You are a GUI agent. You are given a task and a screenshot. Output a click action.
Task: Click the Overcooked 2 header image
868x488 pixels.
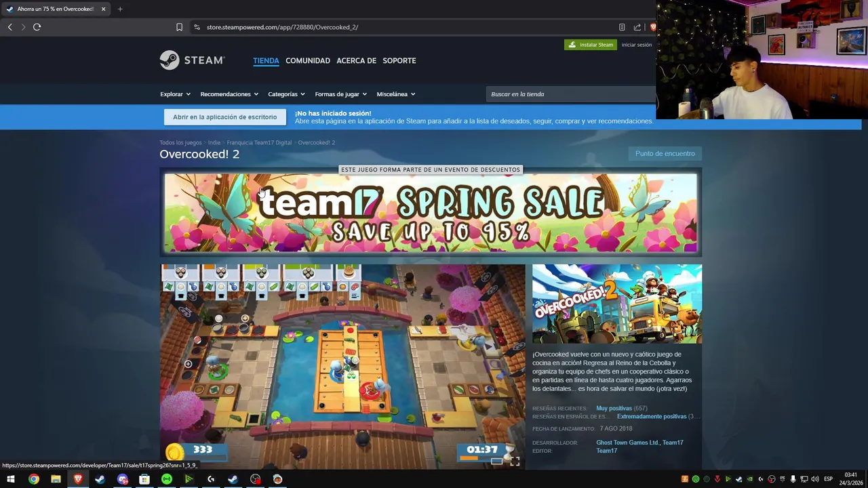click(x=617, y=304)
